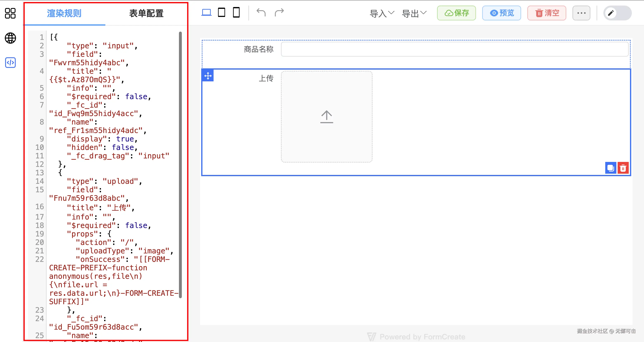Viewport: 644px width, 342px height.
Task: Expand the 导出 export dropdown
Action: click(x=414, y=13)
